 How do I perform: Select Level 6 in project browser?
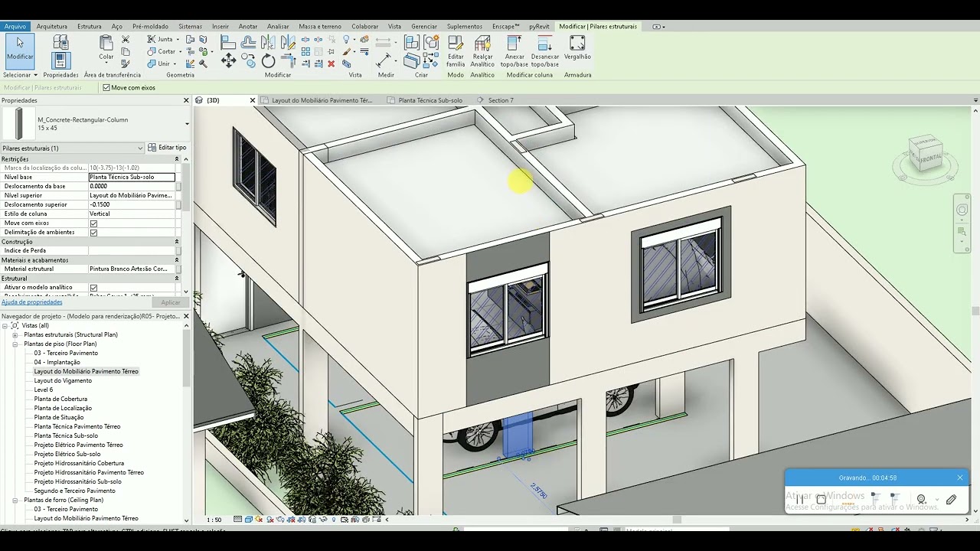[x=44, y=390]
